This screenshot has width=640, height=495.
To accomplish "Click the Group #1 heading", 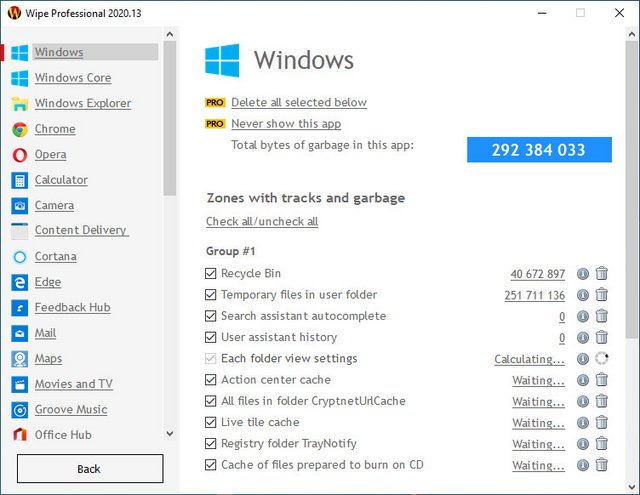I will pos(231,251).
